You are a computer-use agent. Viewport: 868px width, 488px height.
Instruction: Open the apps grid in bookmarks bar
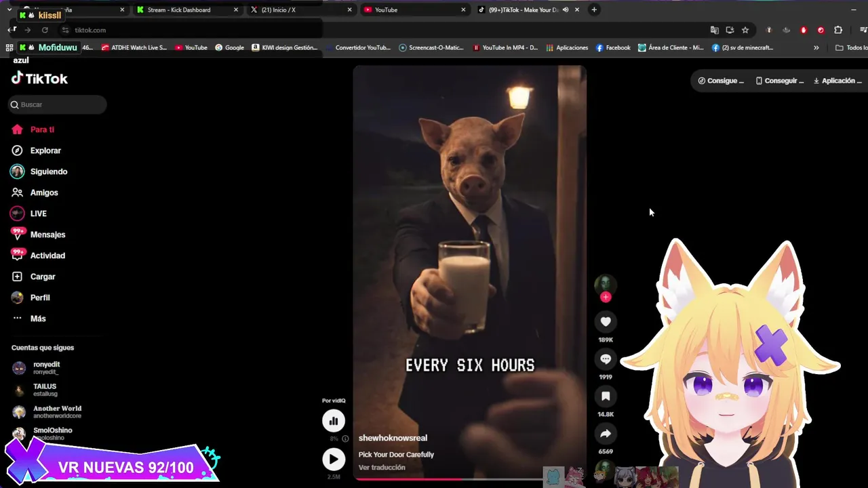point(9,48)
